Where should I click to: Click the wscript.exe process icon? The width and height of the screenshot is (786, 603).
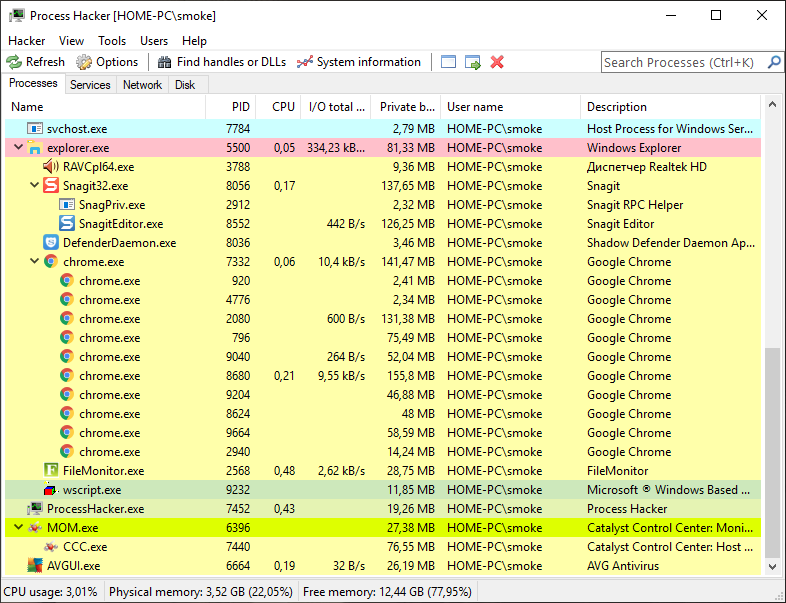(51, 490)
